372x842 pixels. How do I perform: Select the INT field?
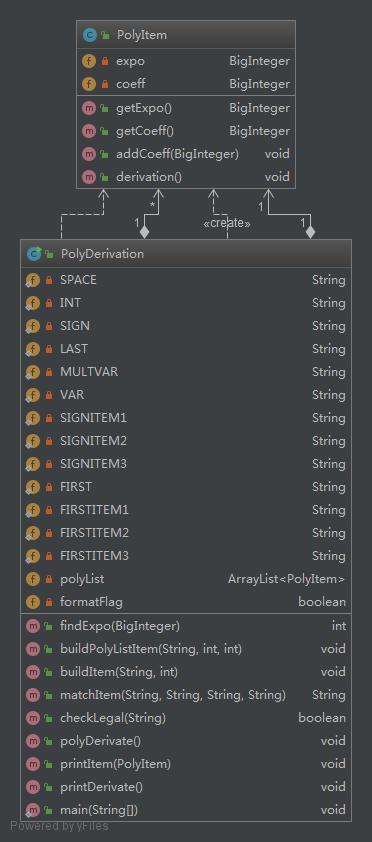pos(186,303)
